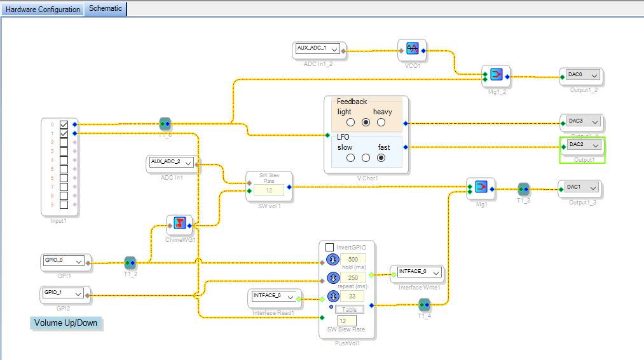Open the AUX_ADC_1 dropdown
Image resolution: width=644 pixels, height=360 pixels.
coord(334,49)
